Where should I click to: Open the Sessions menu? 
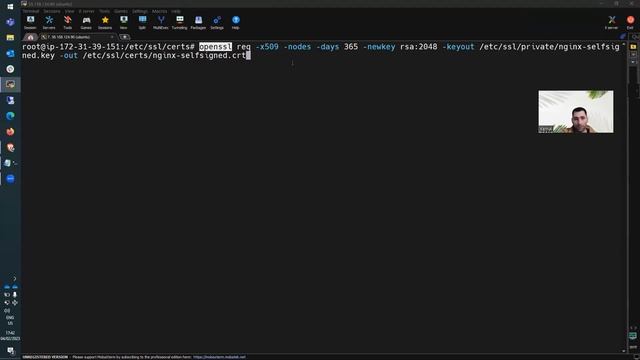(52, 11)
